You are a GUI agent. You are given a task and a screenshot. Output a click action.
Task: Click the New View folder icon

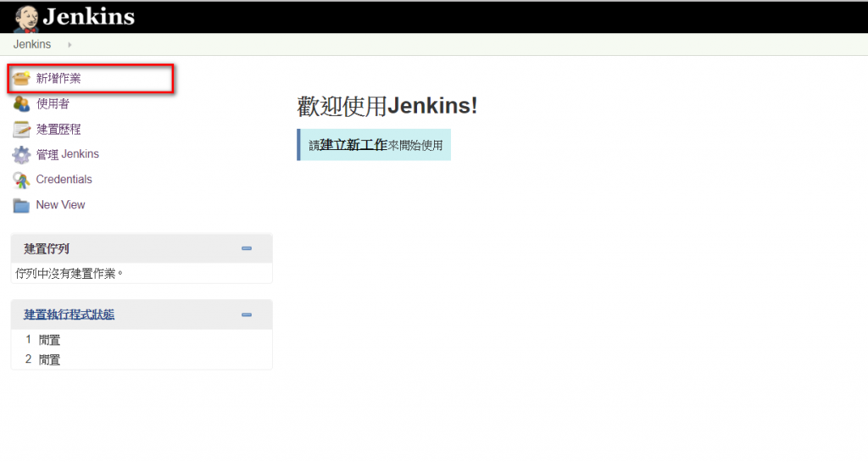21,205
